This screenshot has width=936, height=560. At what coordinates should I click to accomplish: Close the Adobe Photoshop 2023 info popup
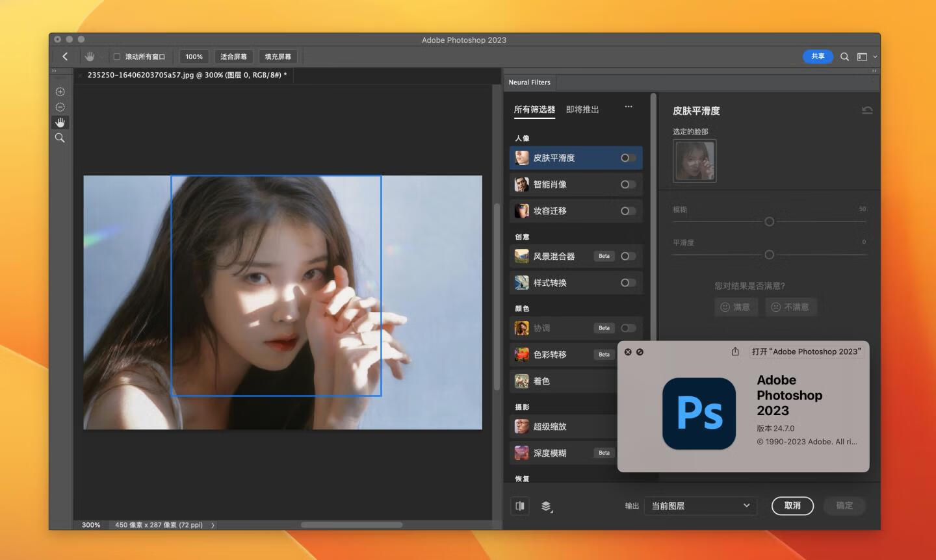(x=628, y=351)
